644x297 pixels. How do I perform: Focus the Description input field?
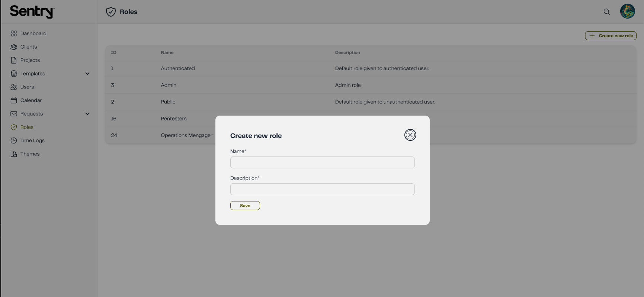(322, 189)
